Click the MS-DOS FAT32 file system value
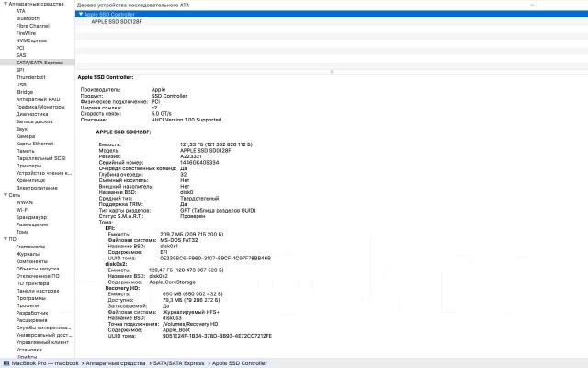This screenshot has height=368, width=588. [179, 240]
